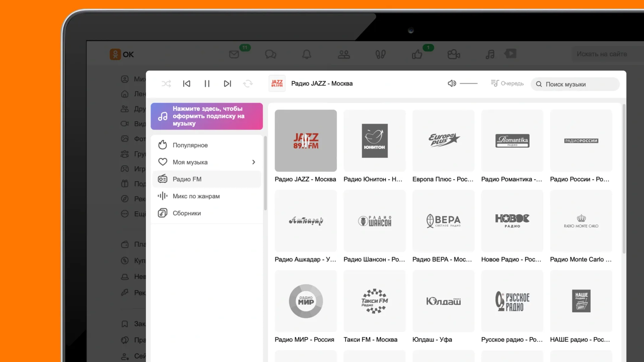Viewport: 644px width, 362px height.
Task: Click the OK logo in header
Action: (x=122, y=54)
